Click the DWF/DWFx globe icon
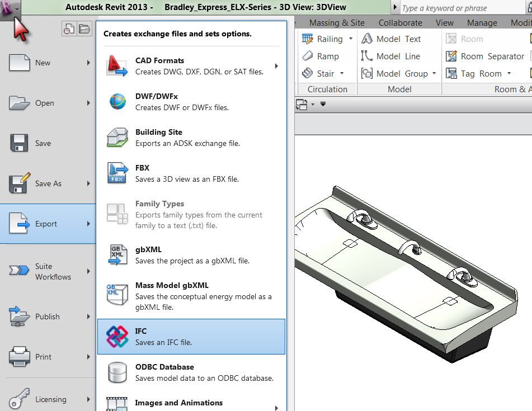The height and width of the screenshot is (411, 532). pos(117,101)
